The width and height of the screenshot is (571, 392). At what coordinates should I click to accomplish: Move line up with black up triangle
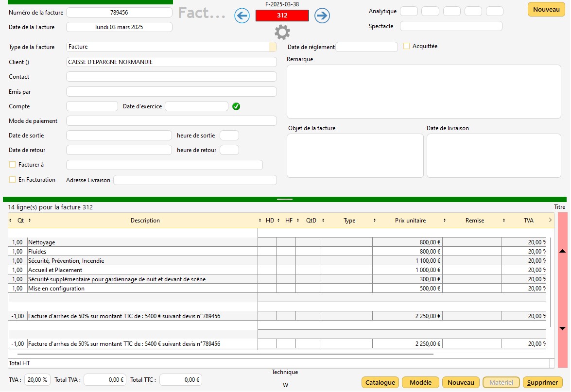click(x=562, y=251)
